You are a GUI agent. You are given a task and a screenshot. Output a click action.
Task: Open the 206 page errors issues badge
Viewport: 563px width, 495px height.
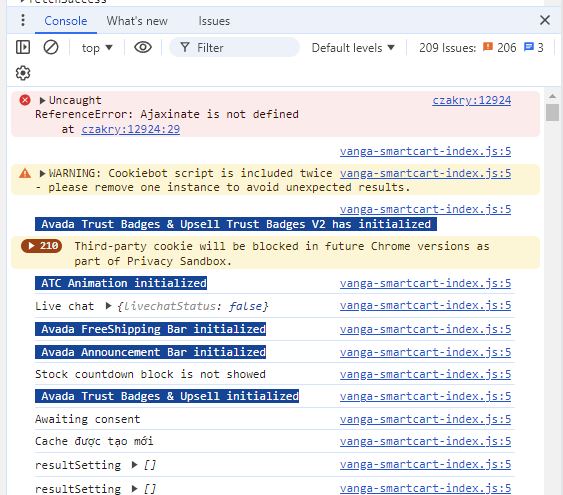click(x=500, y=47)
